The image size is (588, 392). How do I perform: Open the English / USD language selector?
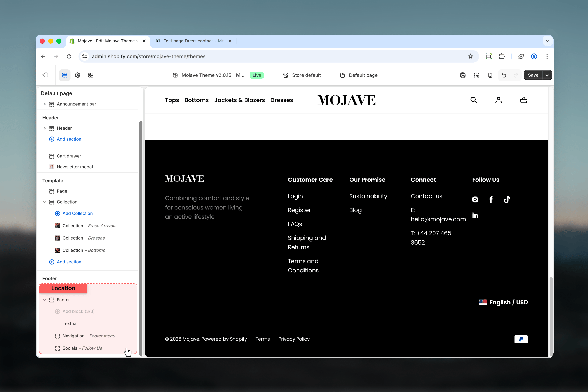tap(503, 302)
